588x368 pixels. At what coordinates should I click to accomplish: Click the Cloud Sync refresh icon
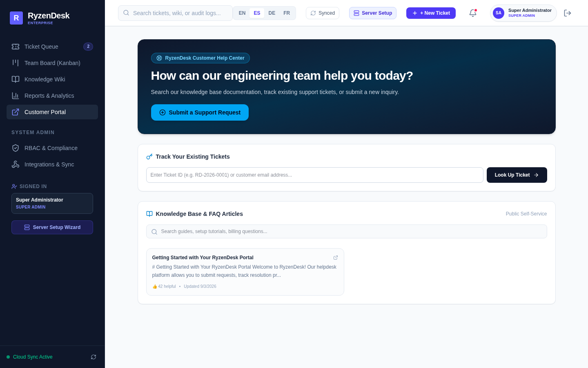point(94,357)
